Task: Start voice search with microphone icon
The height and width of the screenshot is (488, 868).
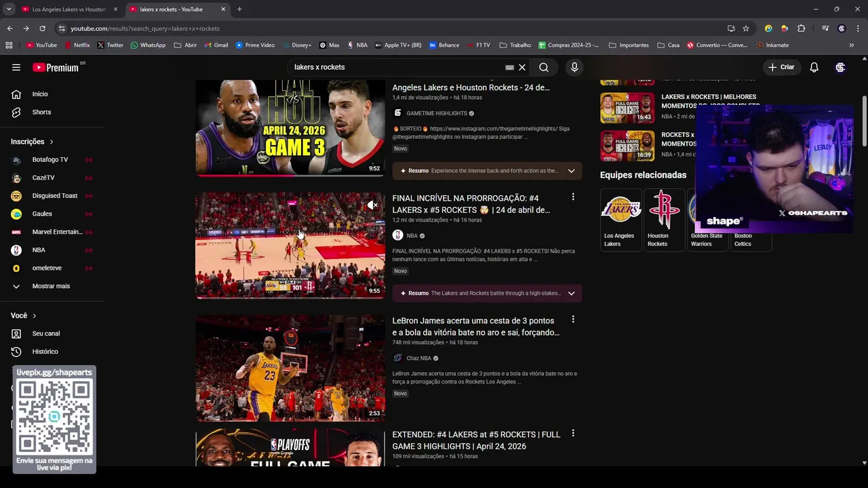Action: point(574,67)
